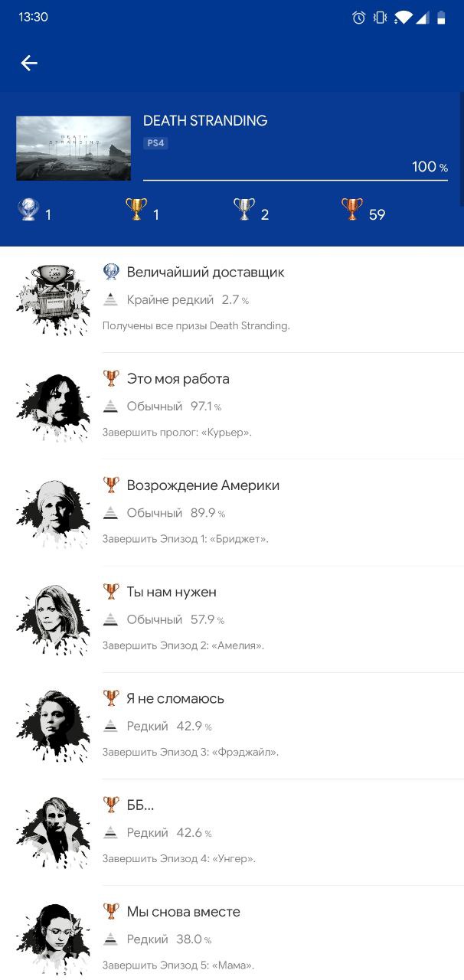Click the PS4 platform badge
Viewport: 464px width, 980px height.
(155, 143)
